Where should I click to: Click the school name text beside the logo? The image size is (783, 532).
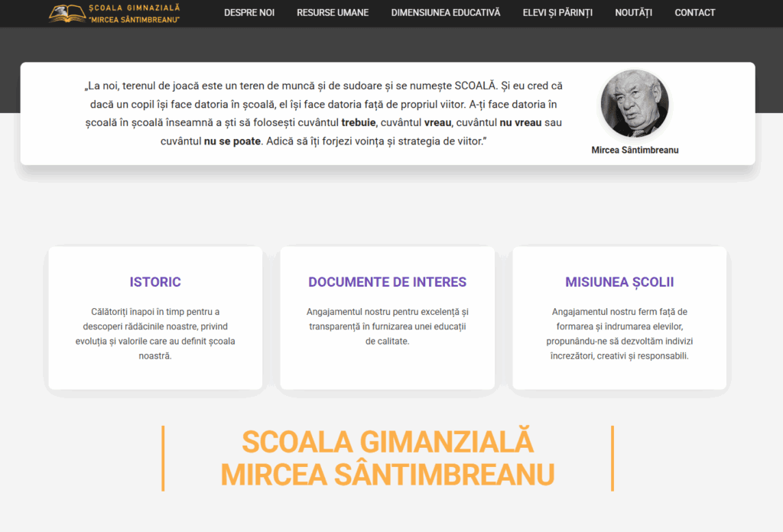point(134,13)
